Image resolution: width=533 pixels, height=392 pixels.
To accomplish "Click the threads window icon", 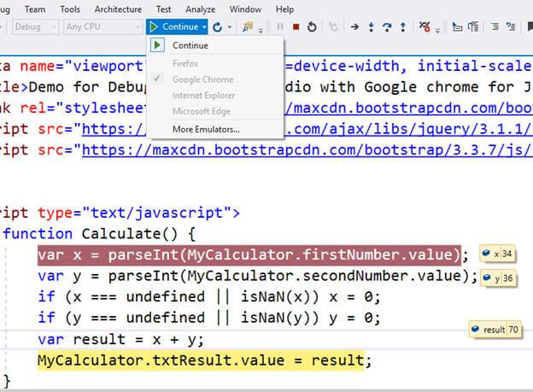I will 457,26.
